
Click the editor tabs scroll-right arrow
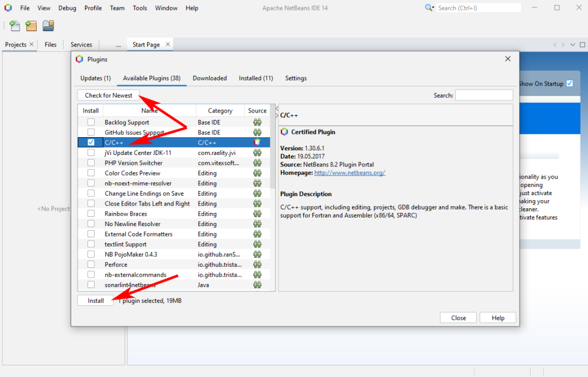click(x=563, y=45)
